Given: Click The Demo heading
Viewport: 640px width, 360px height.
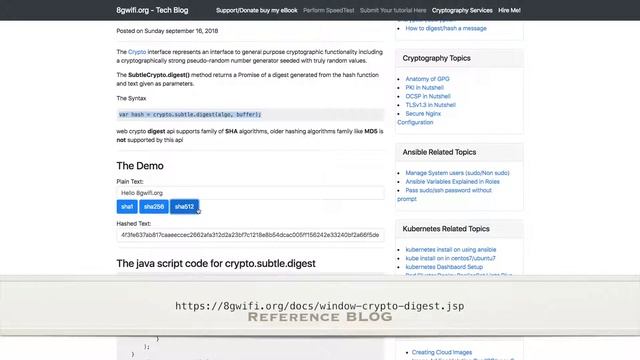Looking at the screenshot, I should pos(140,166).
